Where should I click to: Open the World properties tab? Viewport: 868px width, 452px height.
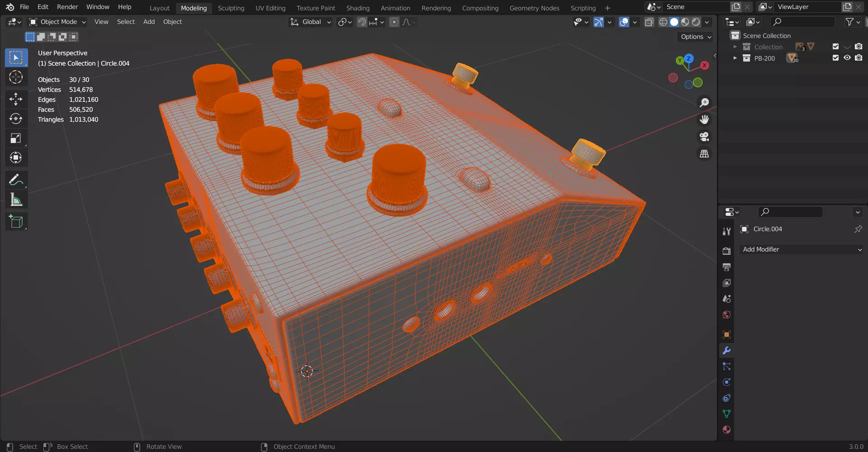click(726, 314)
